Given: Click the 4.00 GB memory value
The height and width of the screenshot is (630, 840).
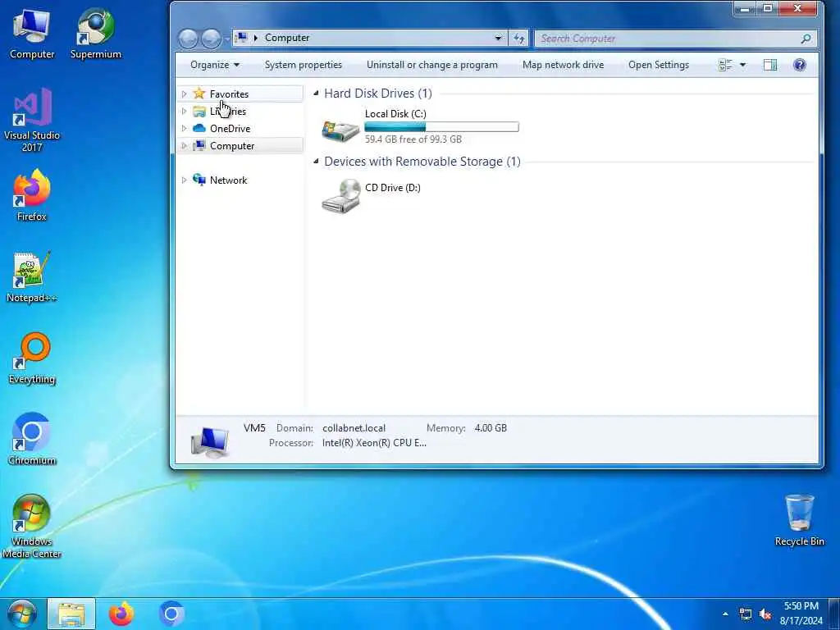Looking at the screenshot, I should 491,428.
